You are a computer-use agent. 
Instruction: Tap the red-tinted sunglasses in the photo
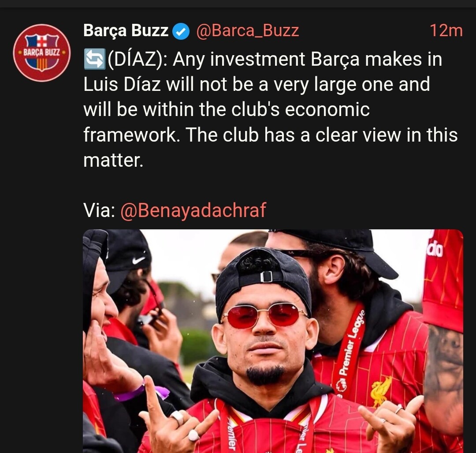coord(264,316)
